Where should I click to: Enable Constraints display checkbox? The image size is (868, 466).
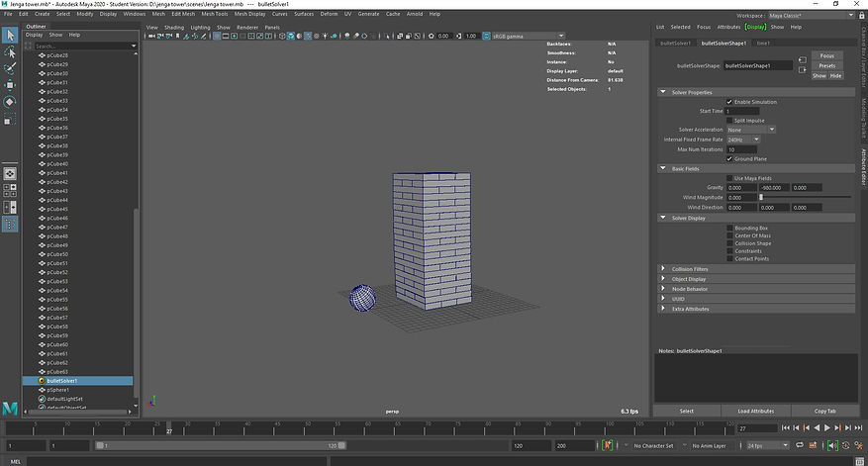point(729,251)
